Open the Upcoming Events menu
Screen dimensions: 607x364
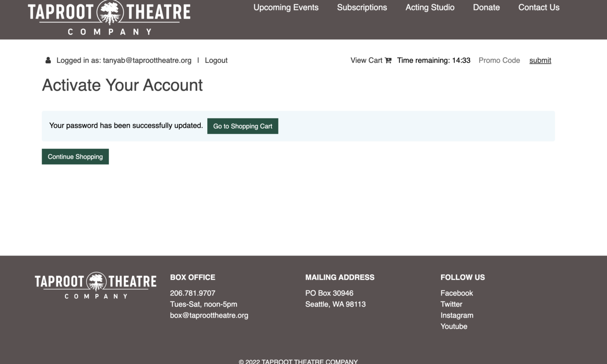(286, 7)
